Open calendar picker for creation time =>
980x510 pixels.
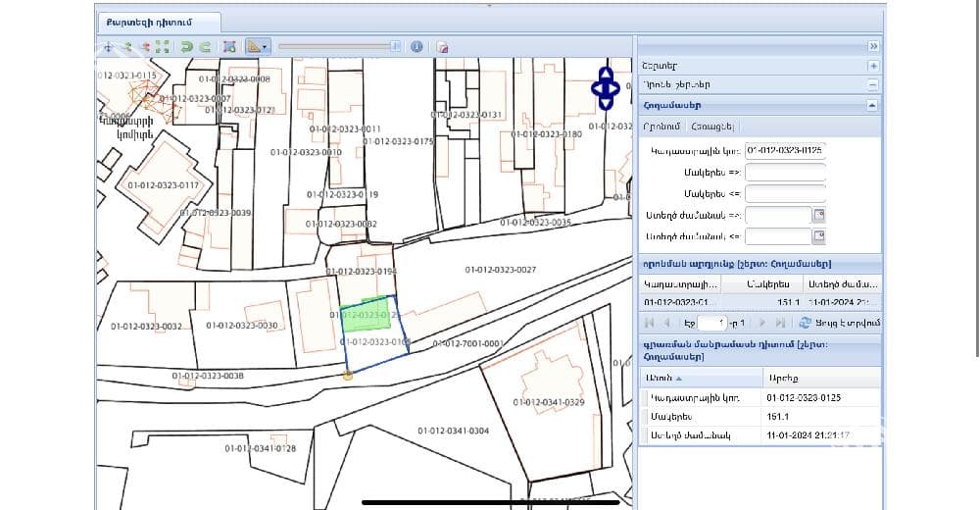(x=818, y=215)
